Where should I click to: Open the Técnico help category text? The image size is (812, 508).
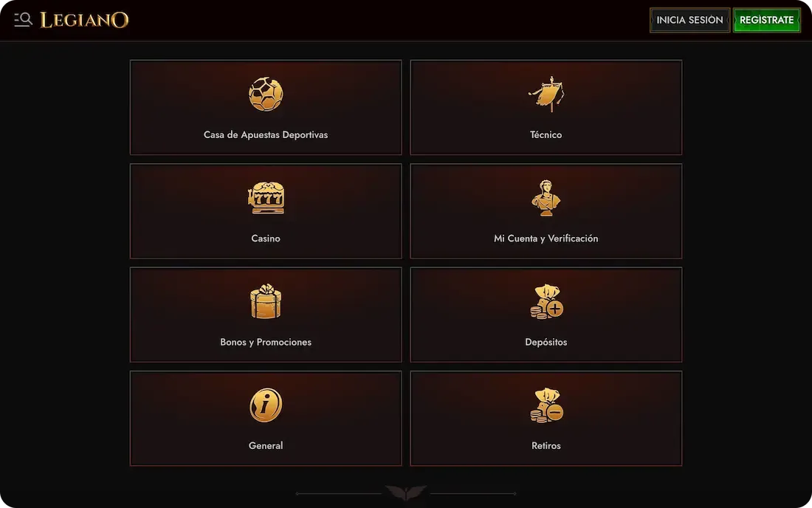546,134
